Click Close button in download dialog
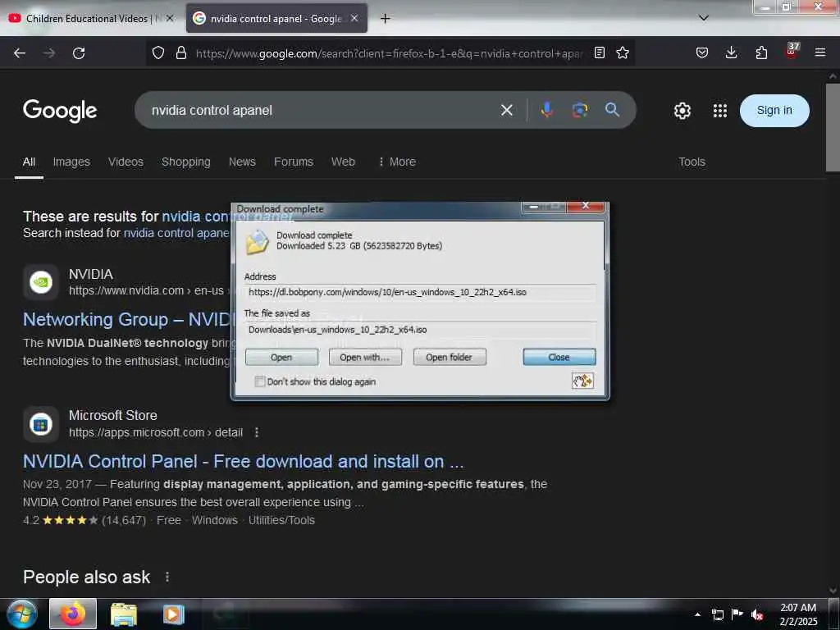The width and height of the screenshot is (840, 630). tap(559, 358)
